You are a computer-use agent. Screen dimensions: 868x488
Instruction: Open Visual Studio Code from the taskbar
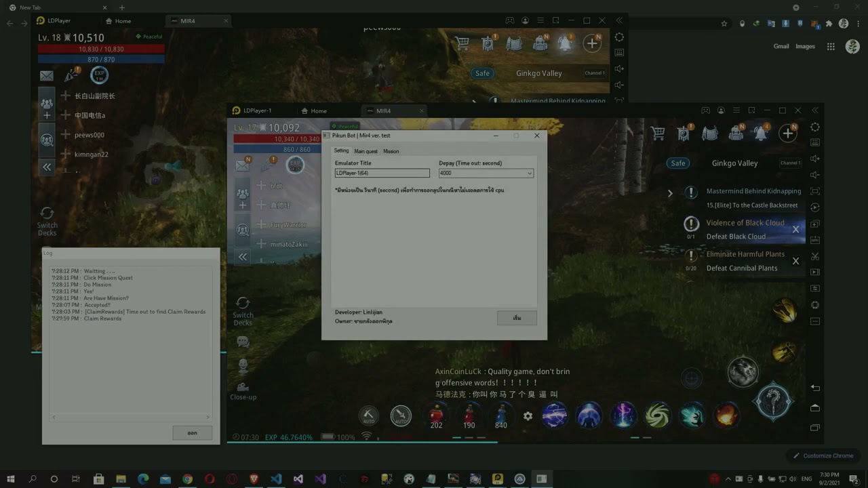[x=276, y=479]
